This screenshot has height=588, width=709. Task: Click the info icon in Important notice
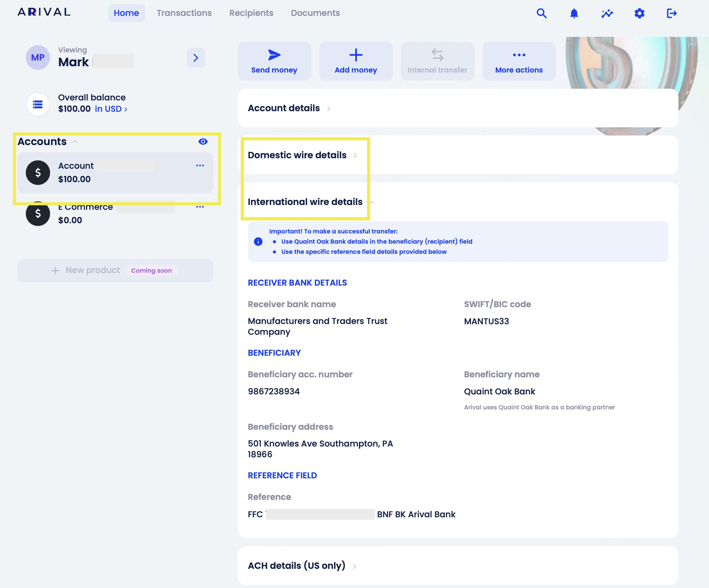258,242
